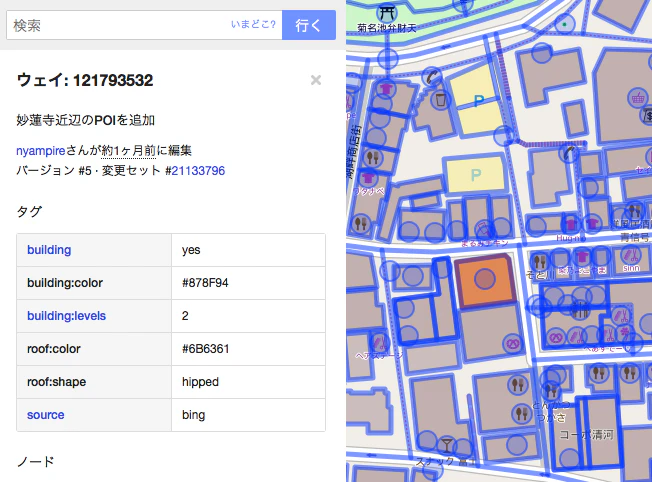
Task: Select the clothing icon directly above Hug-mo label
Action: coord(571,225)
